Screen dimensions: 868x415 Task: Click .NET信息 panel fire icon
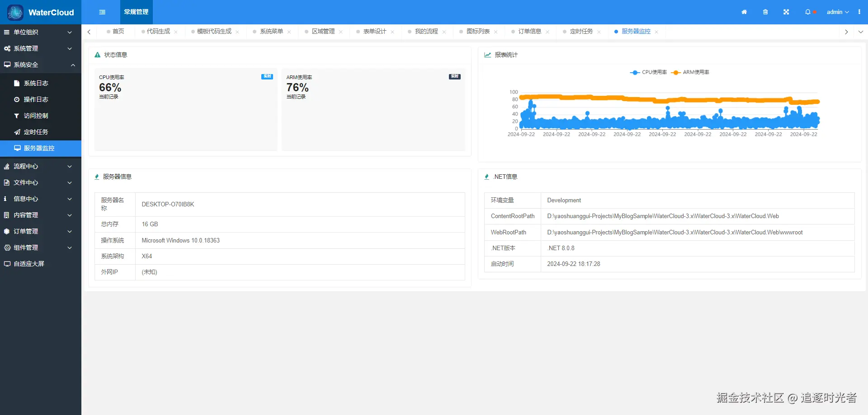tap(486, 177)
